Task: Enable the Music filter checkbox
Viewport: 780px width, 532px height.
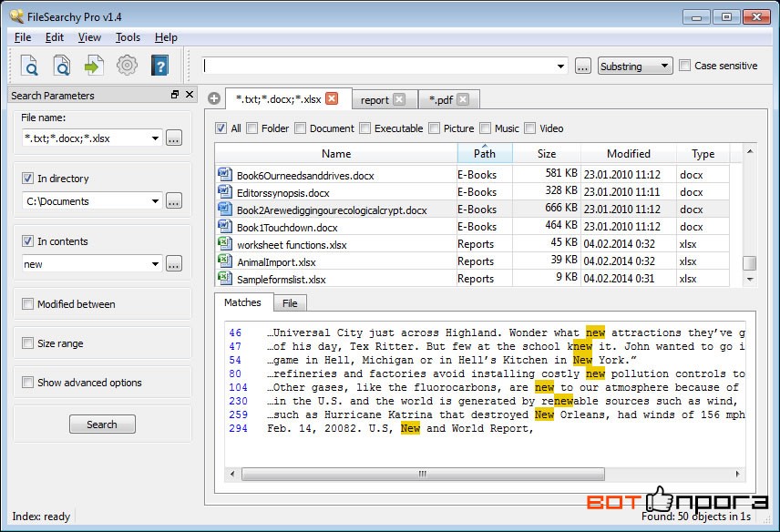Action: pyautogui.click(x=485, y=128)
